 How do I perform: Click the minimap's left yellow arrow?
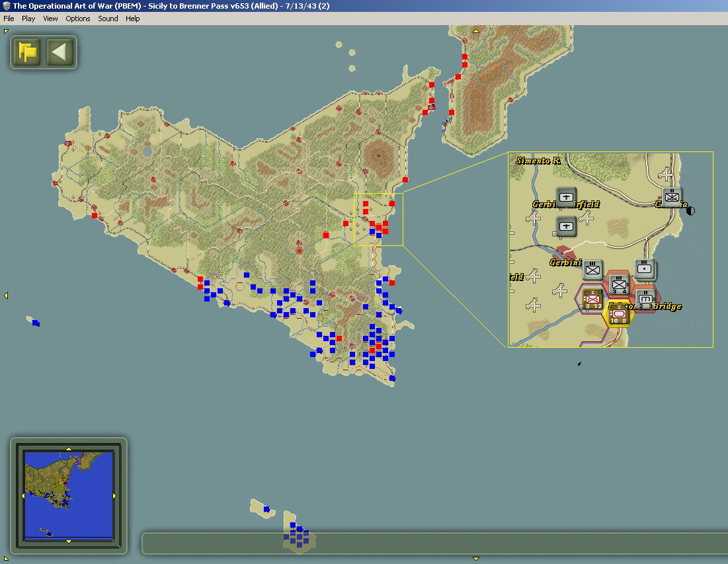23,496
